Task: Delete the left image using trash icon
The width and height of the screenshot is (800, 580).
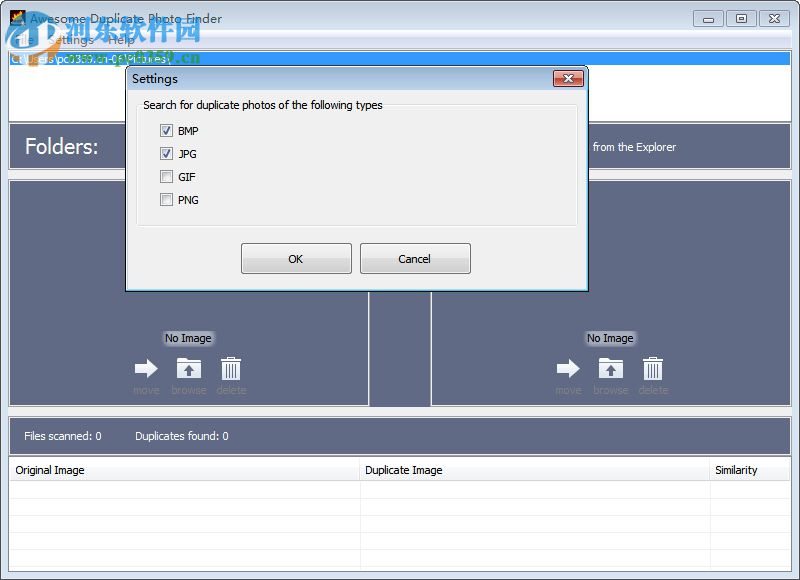Action: pyautogui.click(x=231, y=368)
